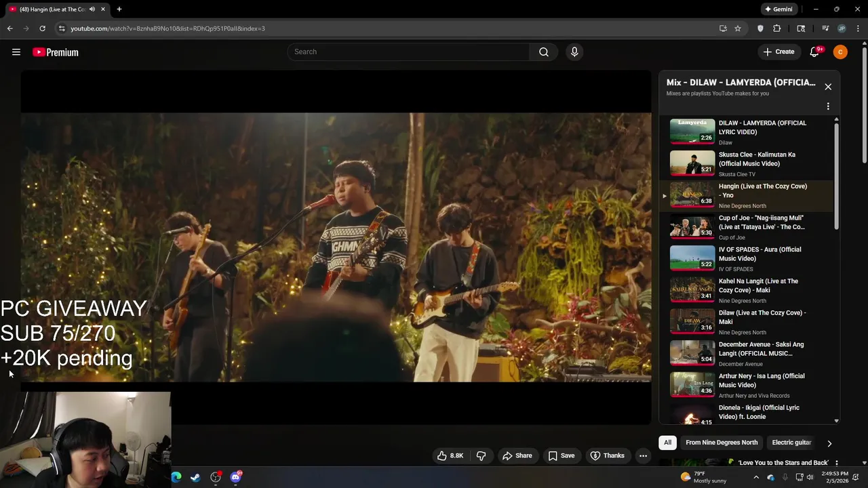Dislike the video with thumbs down

pyautogui.click(x=481, y=455)
